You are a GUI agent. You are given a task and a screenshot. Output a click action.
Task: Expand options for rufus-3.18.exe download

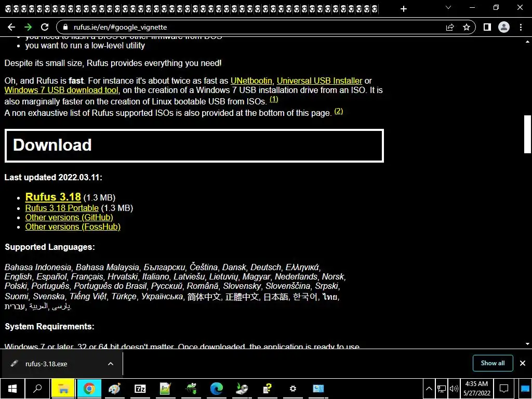(x=111, y=364)
